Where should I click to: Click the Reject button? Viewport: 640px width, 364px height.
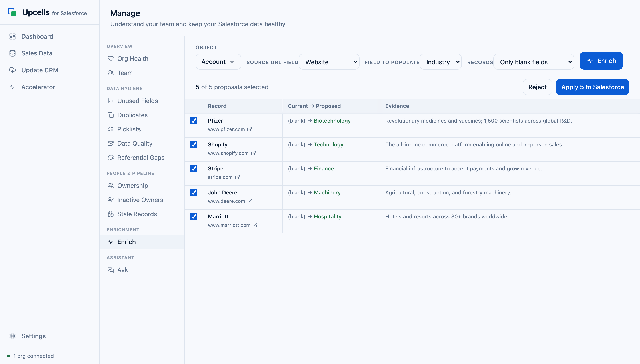pos(537,87)
